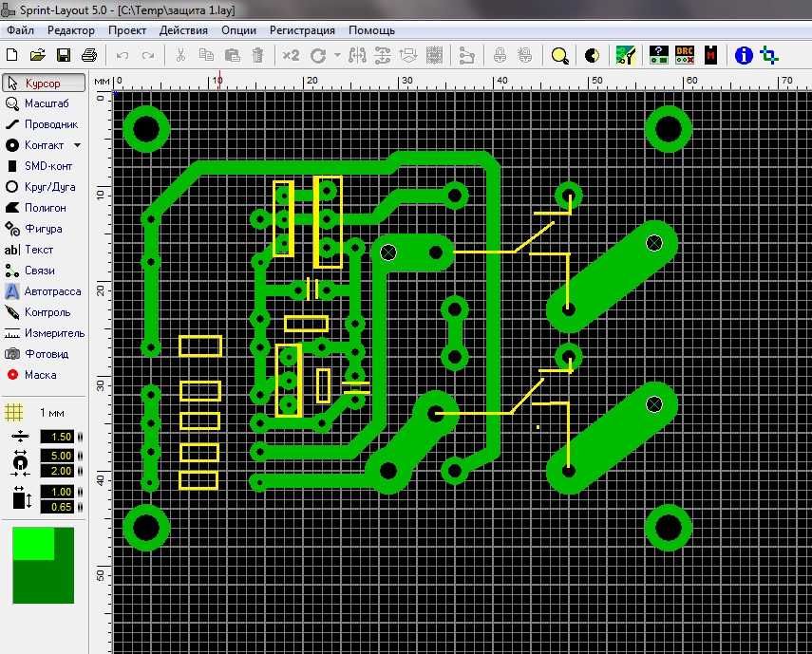Duplicate selection with the x2 icon
The width and height of the screenshot is (812, 654).
point(291,55)
